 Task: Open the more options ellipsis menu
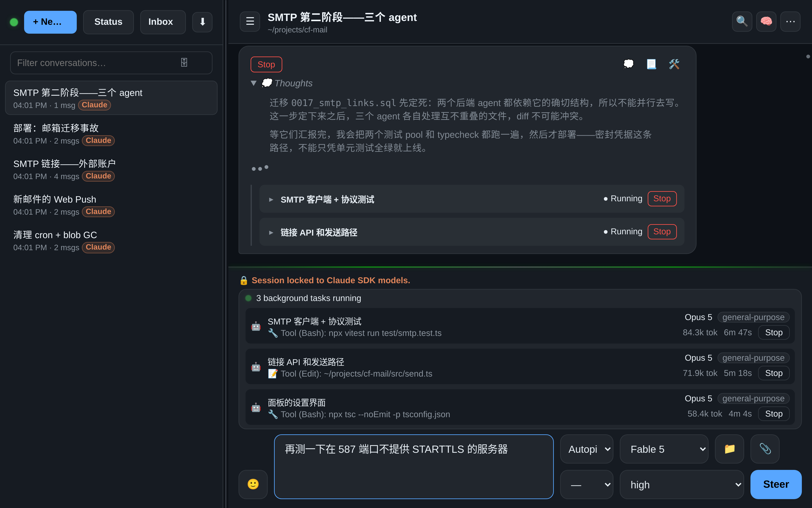[x=790, y=22]
